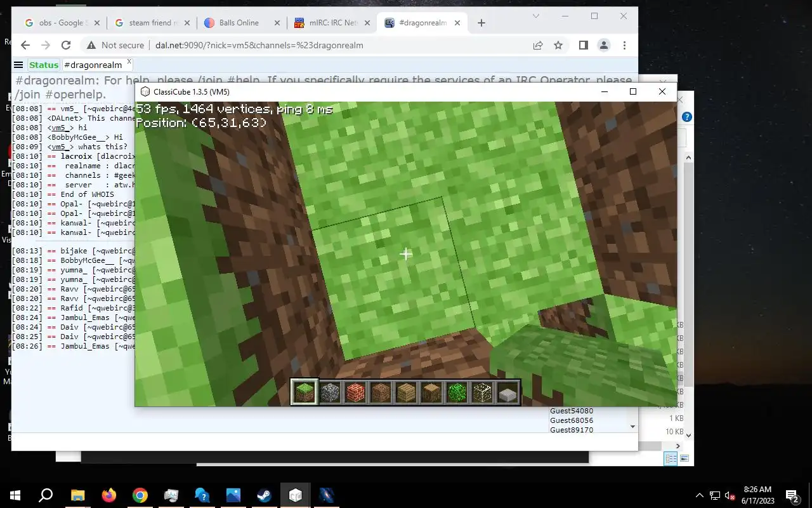Select Guest54080 in the nick list
The width and height of the screenshot is (812, 508).
[x=572, y=411]
